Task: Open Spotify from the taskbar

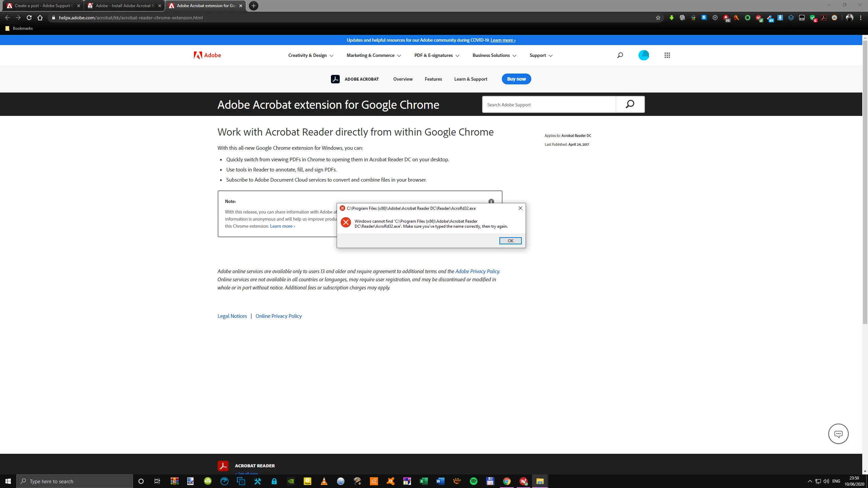Action: 473,481
